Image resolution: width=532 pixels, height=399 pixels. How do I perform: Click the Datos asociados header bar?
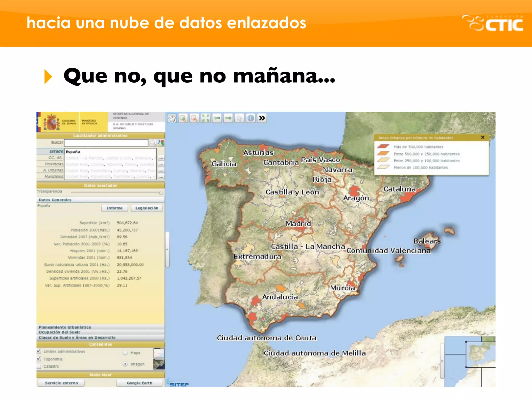click(x=101, y=185)
